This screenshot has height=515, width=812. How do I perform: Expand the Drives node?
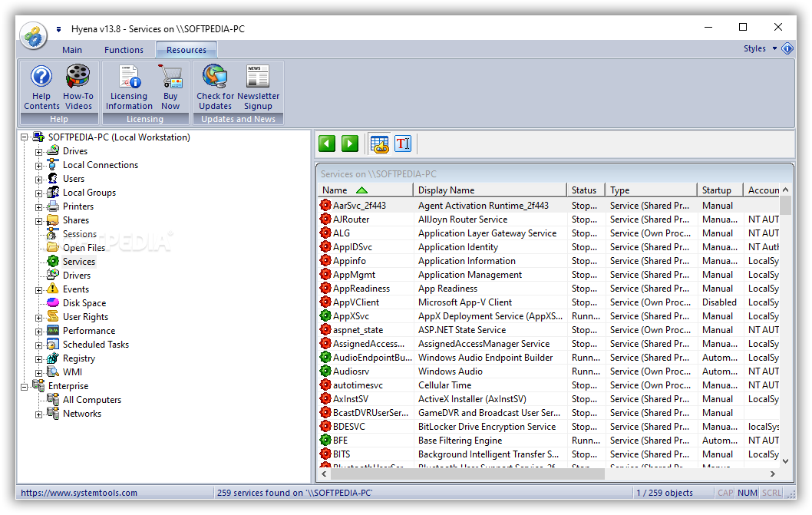coord(39,152)
